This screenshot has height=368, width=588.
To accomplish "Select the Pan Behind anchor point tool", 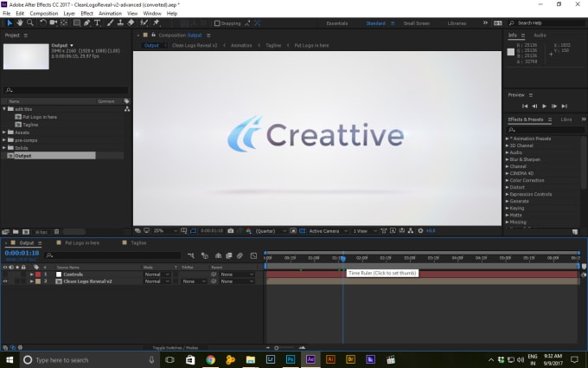I will (x=64, y=23).
